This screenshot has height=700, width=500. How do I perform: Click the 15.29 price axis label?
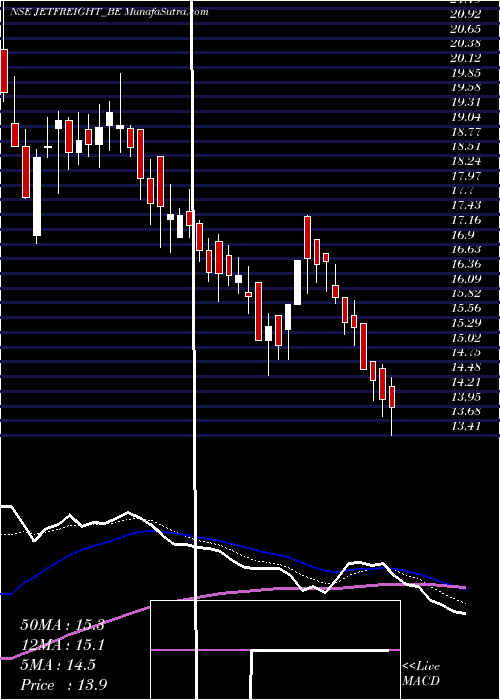[x=466, y=323]
